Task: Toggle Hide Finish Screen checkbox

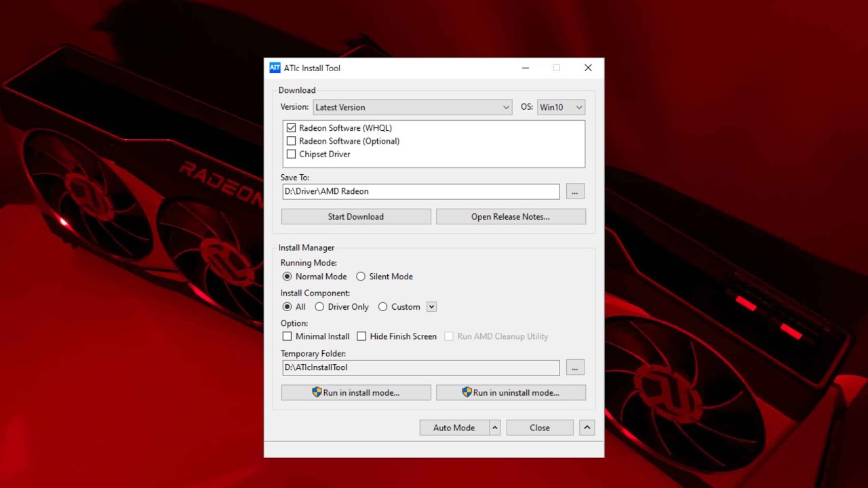Action: [362, 336]
